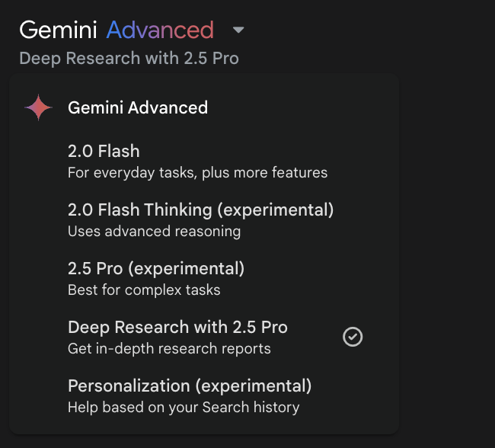Open the model selector dropdown arrow
The height and width of the screenshot is (448, 495).
pos(238,30)
